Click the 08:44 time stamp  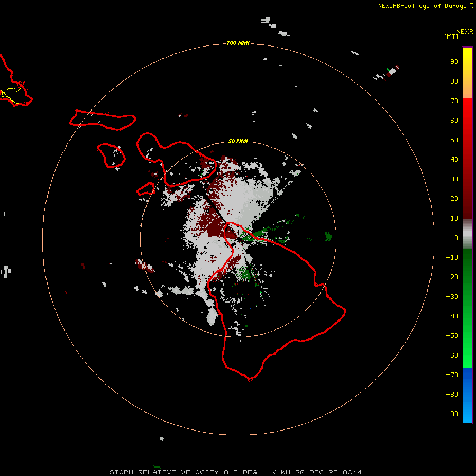coord(354,472)
